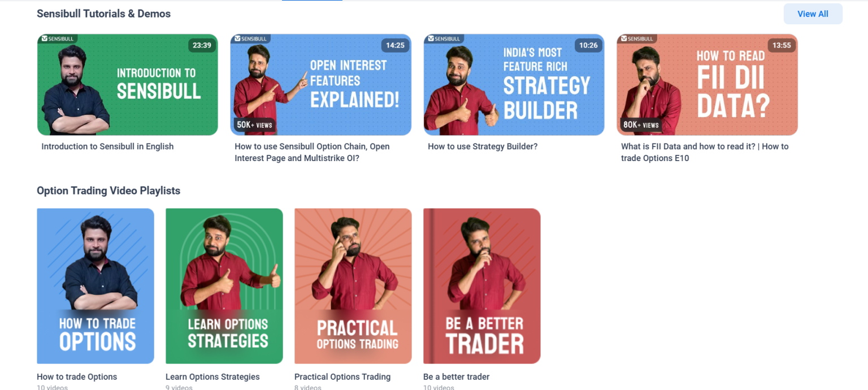This screenshot has width=868, height=390.
Task: Open the Be a Better Trader playlist cover
Action: (482, 286)
